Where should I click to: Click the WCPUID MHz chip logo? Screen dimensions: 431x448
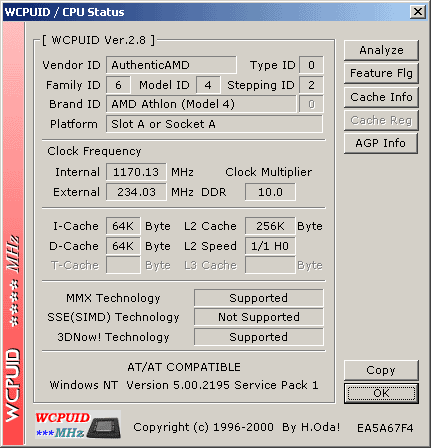point(78,425)
